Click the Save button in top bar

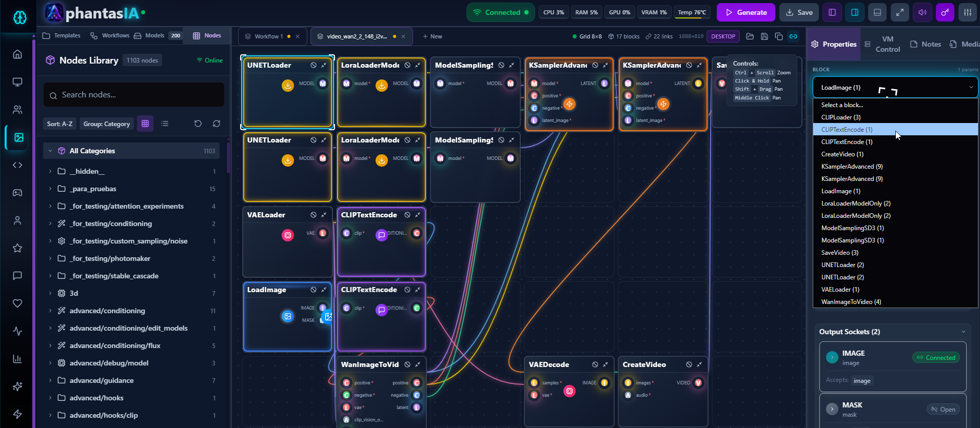pos(799,12)
